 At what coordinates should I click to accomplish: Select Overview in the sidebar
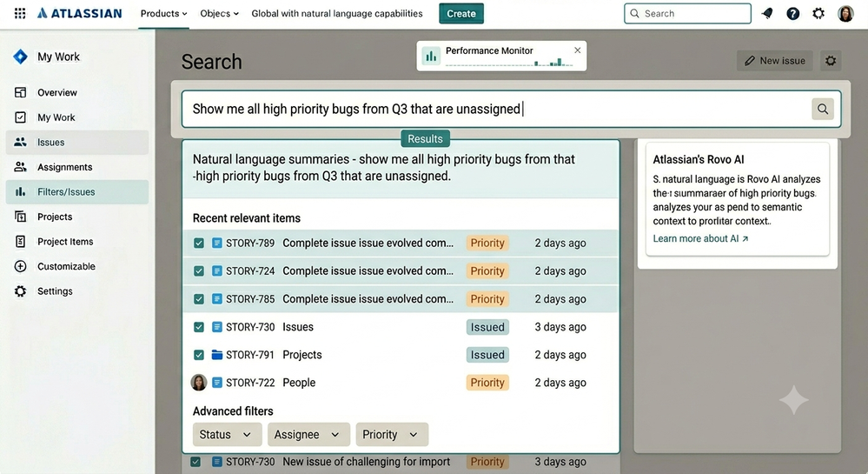77,92
